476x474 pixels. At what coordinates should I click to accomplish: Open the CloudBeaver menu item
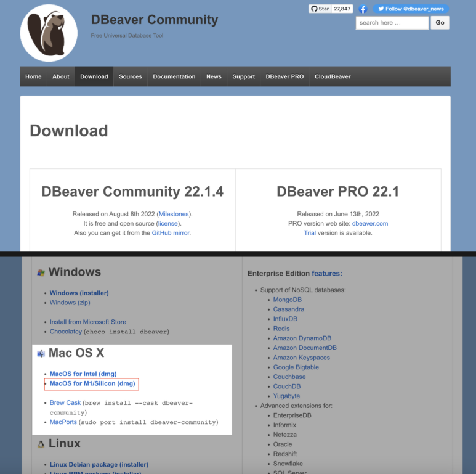click(x=333, y=76)
